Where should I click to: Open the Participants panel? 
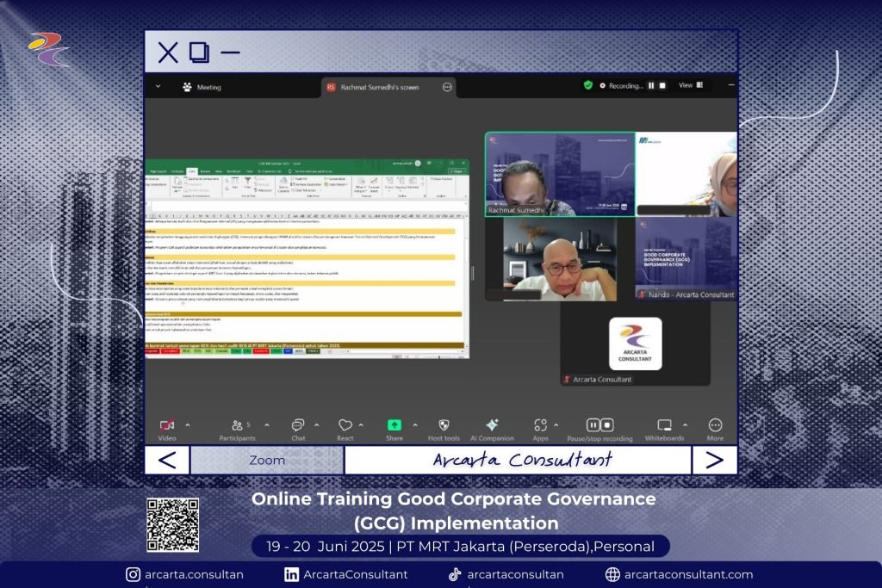237,425
